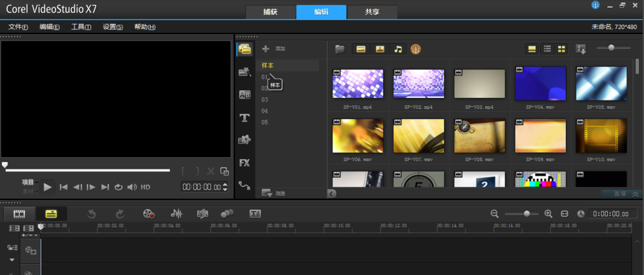Click the project duration clock icon
Viewport: 644px width, 275px height.
[x=581, y=213]
